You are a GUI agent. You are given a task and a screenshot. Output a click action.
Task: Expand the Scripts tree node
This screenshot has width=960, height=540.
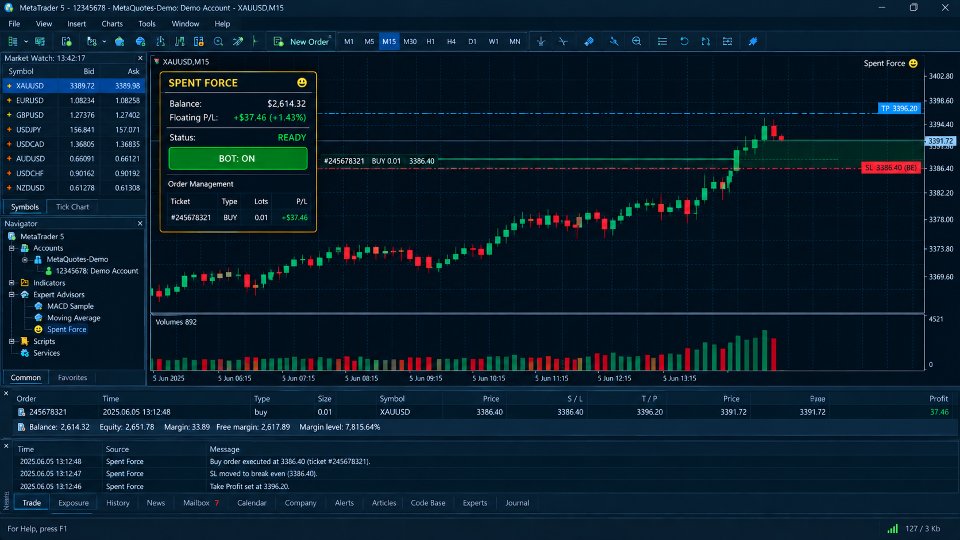[12, 341]
